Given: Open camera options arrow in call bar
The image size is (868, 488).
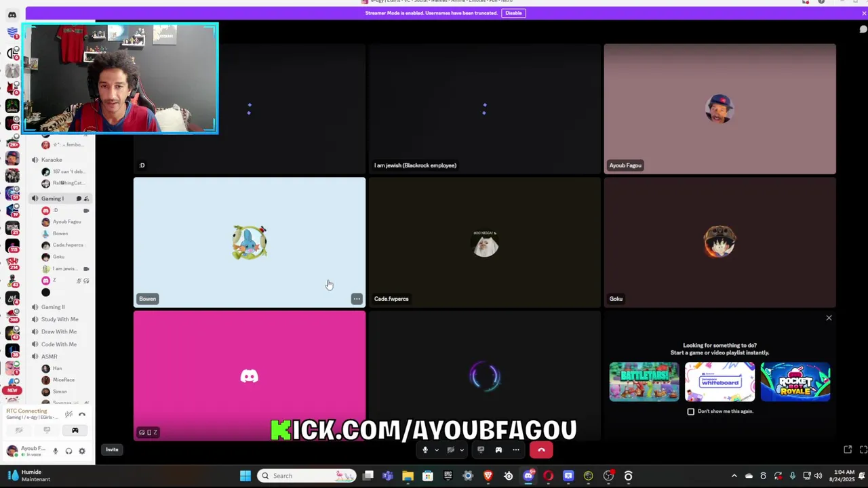Looking at the screenshot, I should pos(462,450).
